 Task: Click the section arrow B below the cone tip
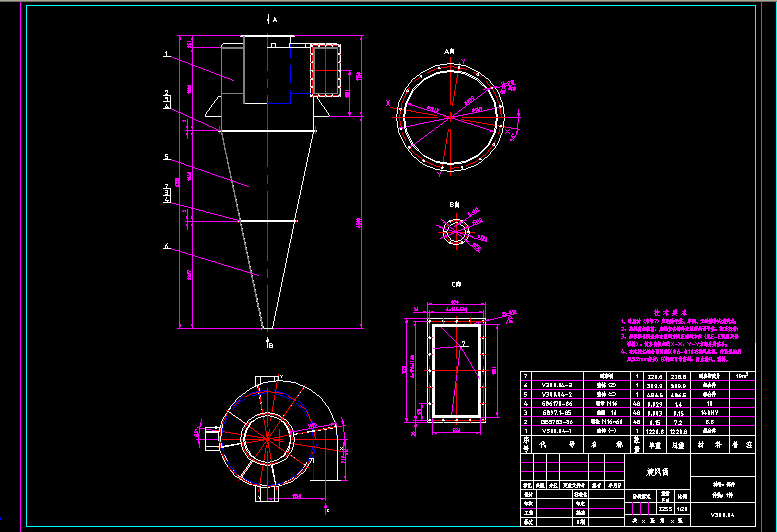(269, 345)
